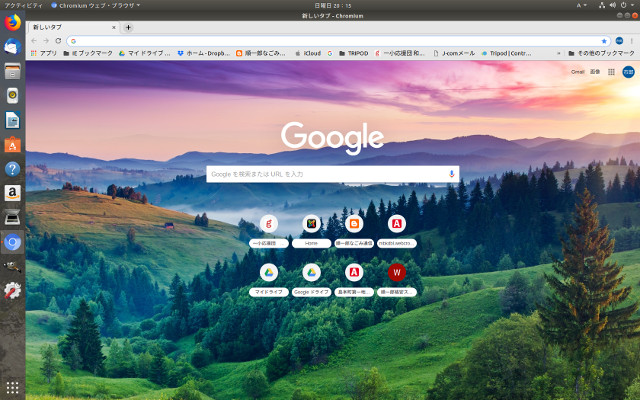Open the Tripod | Contr... bookmark
The width and height of the screenshot is (640, 400).
point(507,53)
